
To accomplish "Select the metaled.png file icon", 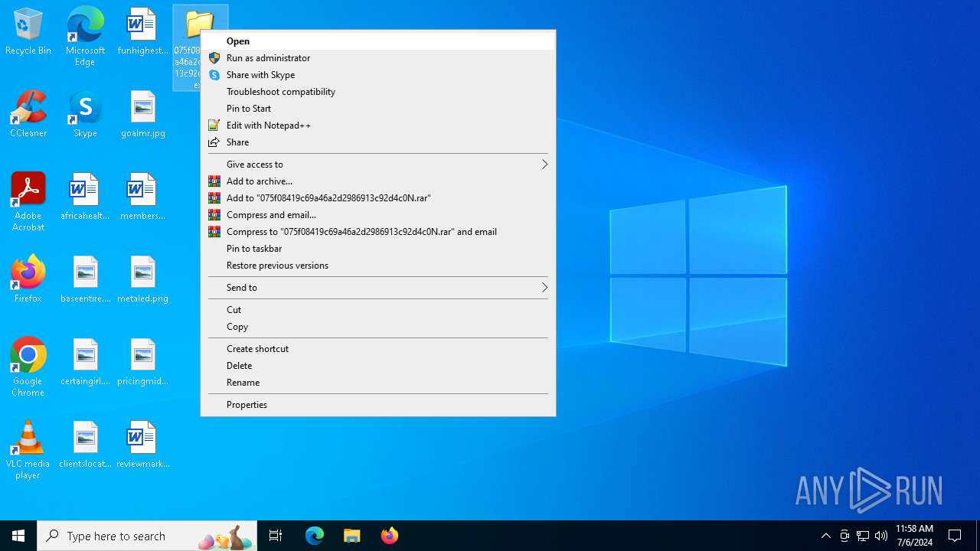I will click(x=142, y=280).
